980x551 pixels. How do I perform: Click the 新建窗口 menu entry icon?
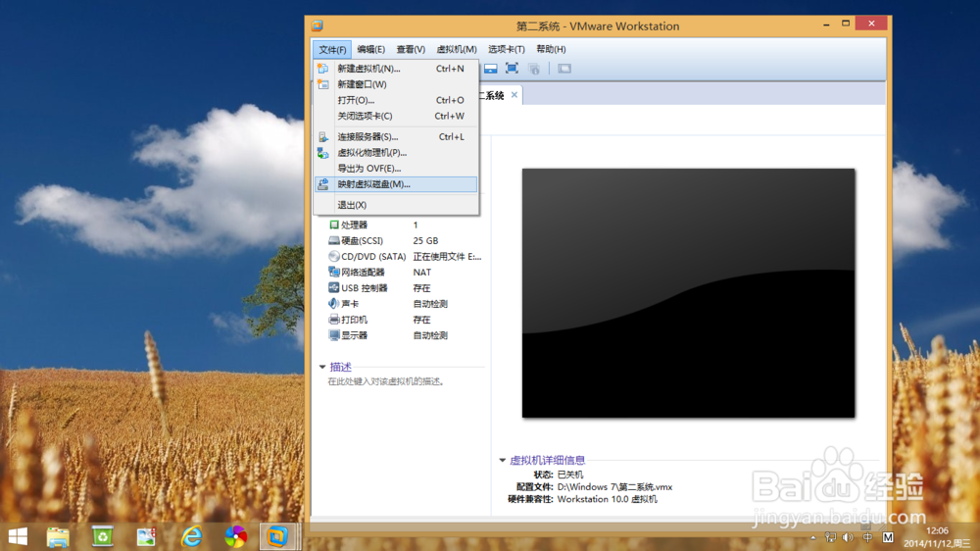point(323,83)
